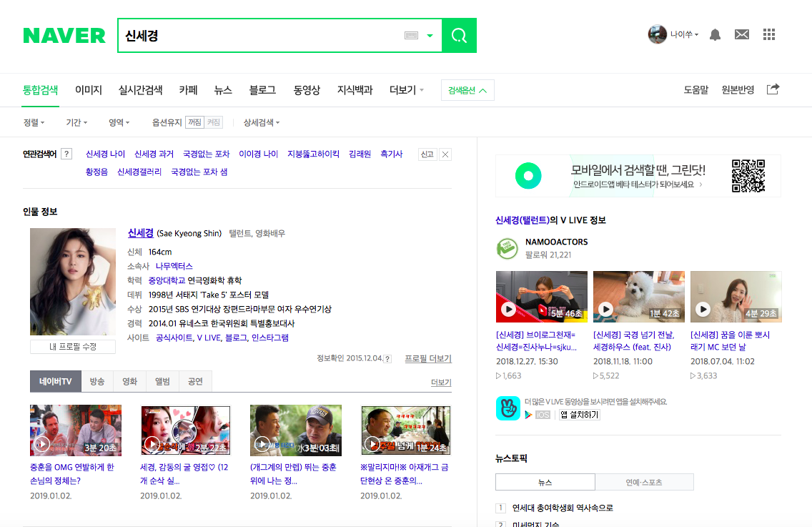Open the 프로필 더보기 link

point(428,358)
